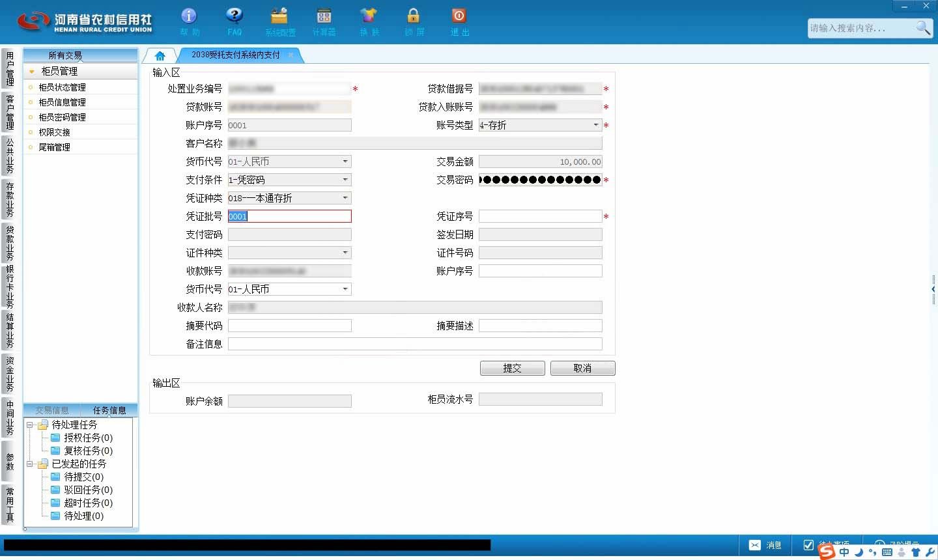Open the 驳回任务(0) folder item
Image resolution: width=938 pixels, height=560 pixels.
[x=81, y=490]
